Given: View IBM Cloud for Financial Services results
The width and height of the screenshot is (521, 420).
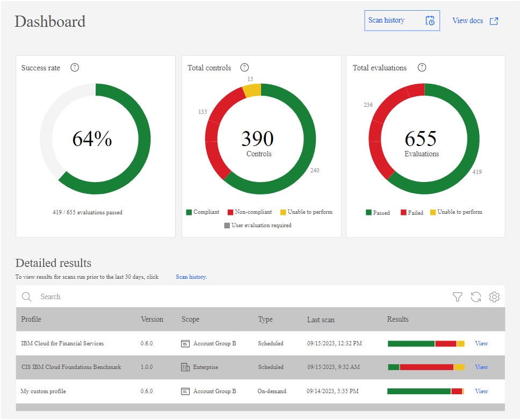Looking at the screenshot, I should pyautogui.click(x=481, y=343).
